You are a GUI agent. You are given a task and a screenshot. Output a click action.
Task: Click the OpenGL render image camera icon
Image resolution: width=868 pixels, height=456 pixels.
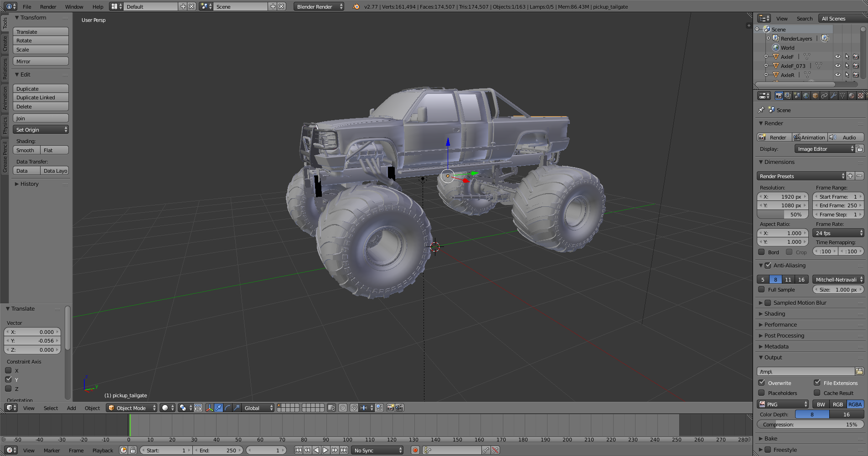[390, 408]
